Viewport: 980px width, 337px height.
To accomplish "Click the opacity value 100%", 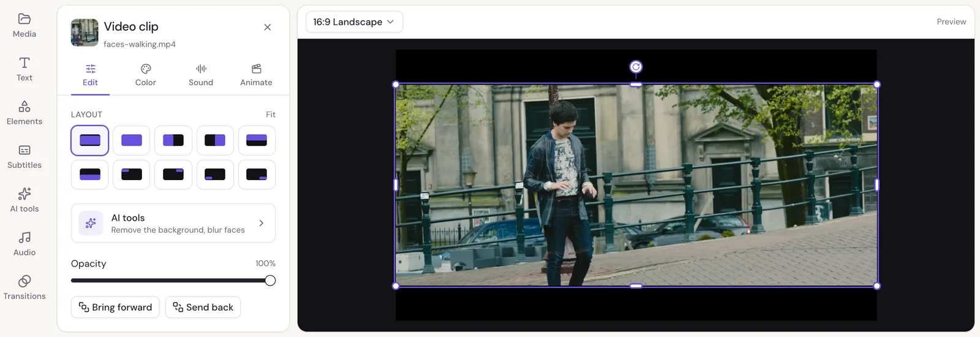I will [265, 263].
